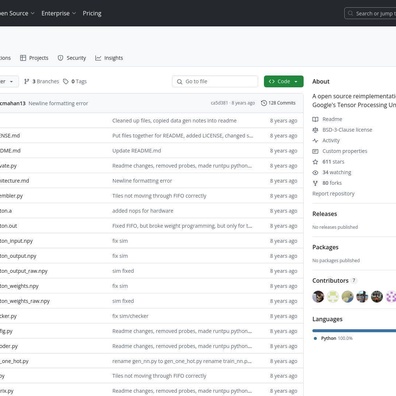
Task: Open the Packages section heading
Action: 325,247
